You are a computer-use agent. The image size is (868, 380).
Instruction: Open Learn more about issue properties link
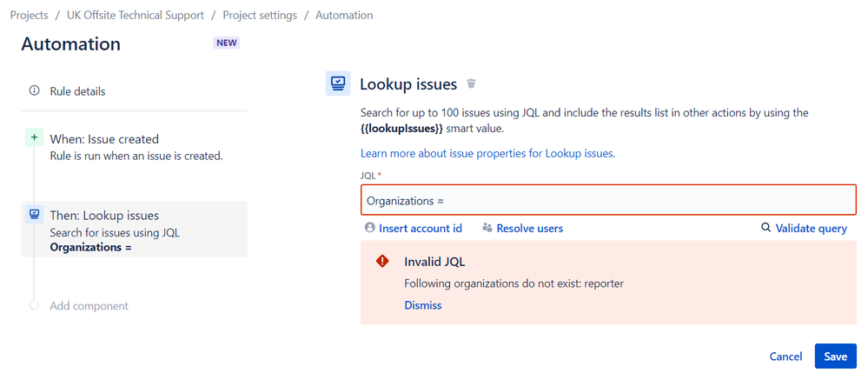pyautogui.click(x=487, y=154)
